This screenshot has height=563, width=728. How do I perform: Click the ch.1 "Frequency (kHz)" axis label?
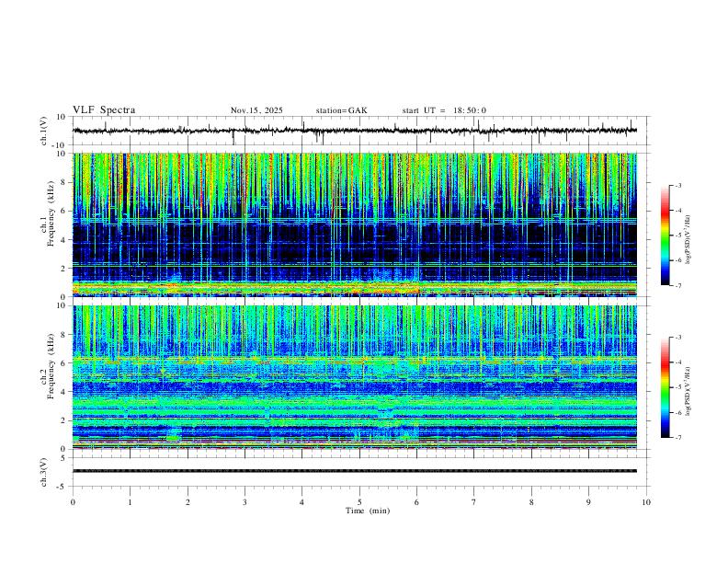51,214
